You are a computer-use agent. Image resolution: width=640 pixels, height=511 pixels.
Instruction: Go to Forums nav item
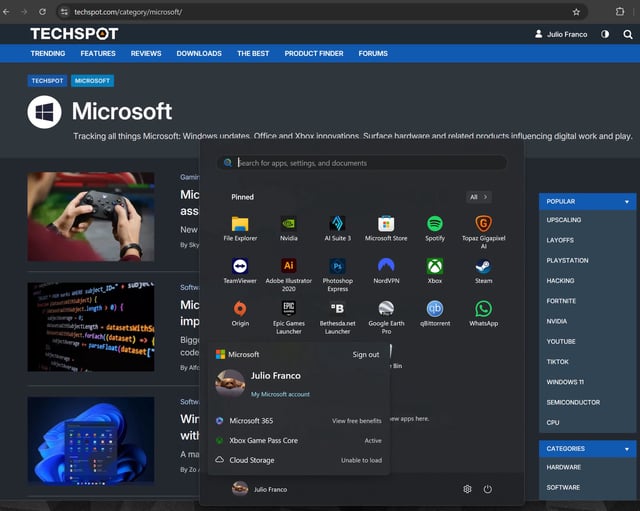[373, 53]
